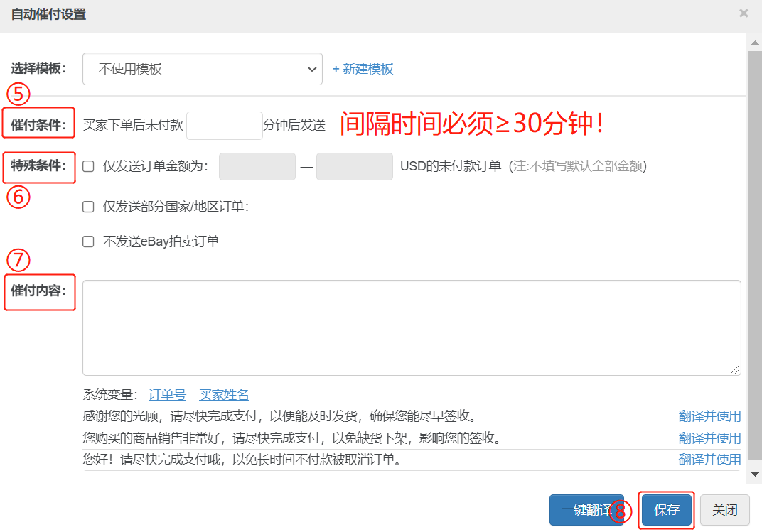Click the text 感谢您的光顾，请尽快完成支付
The width and height of the screenshot is (762, 532).
(170, 416)
